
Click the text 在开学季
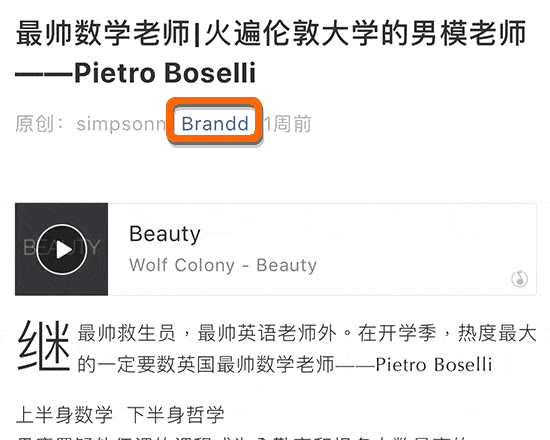click(397, 333)
